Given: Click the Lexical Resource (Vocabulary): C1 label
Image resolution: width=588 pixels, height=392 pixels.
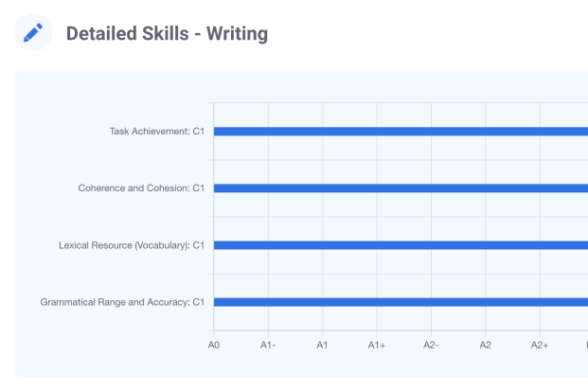Looking at the screenshot, I should 132,245.
